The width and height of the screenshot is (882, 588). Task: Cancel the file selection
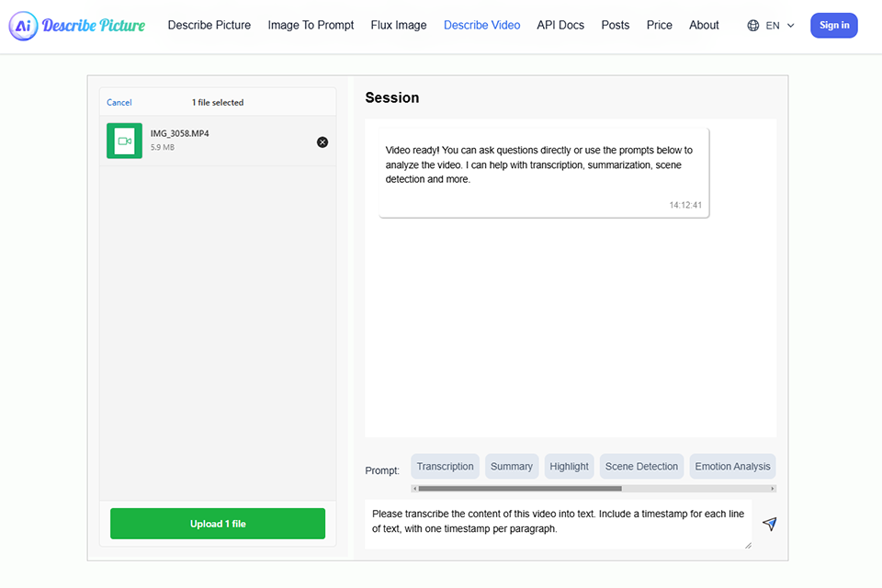119,103
